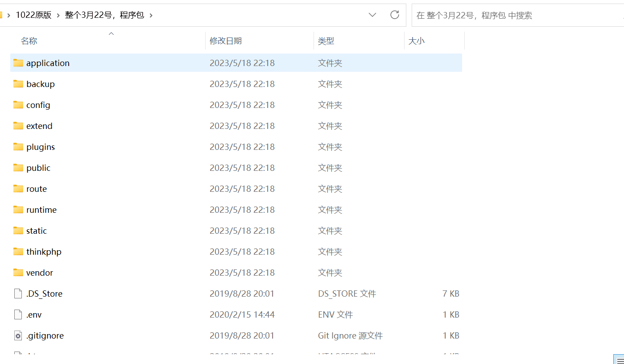624x364 pixels.
Task: Click the refresh icon in address bar
Action: tap(394, 15)
